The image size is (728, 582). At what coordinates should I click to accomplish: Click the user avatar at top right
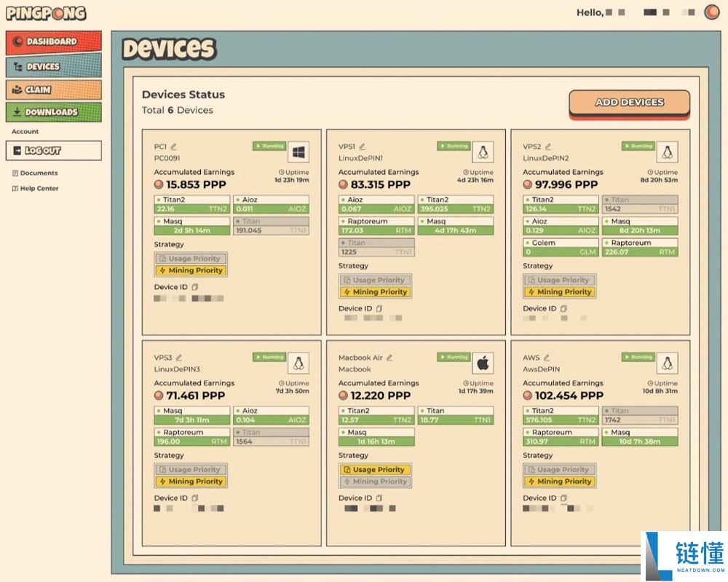[x=712, y=12]
